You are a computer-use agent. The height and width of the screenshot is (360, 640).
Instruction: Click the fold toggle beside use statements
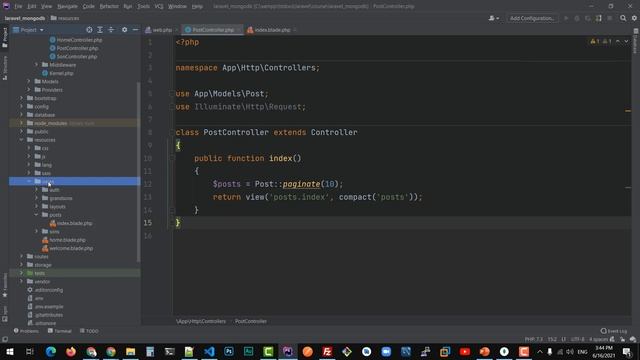[x=172, y=93]
